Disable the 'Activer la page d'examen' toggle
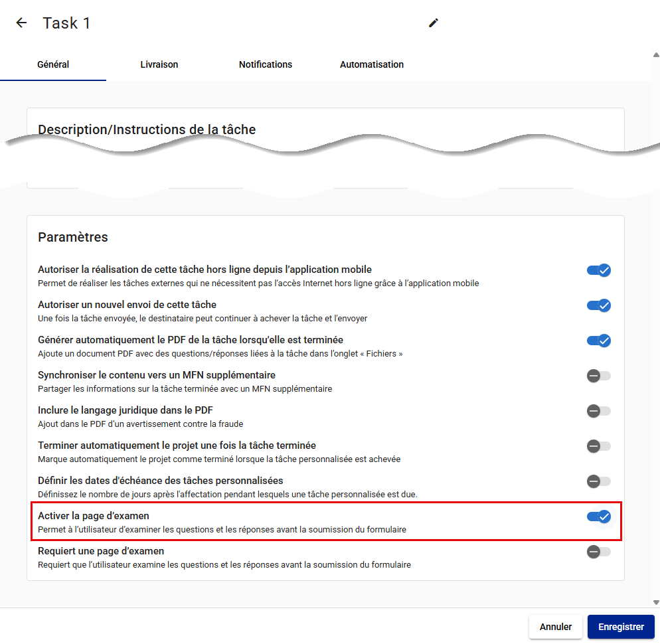This screenshot has height=644, width=660. [x=598, y=517]
